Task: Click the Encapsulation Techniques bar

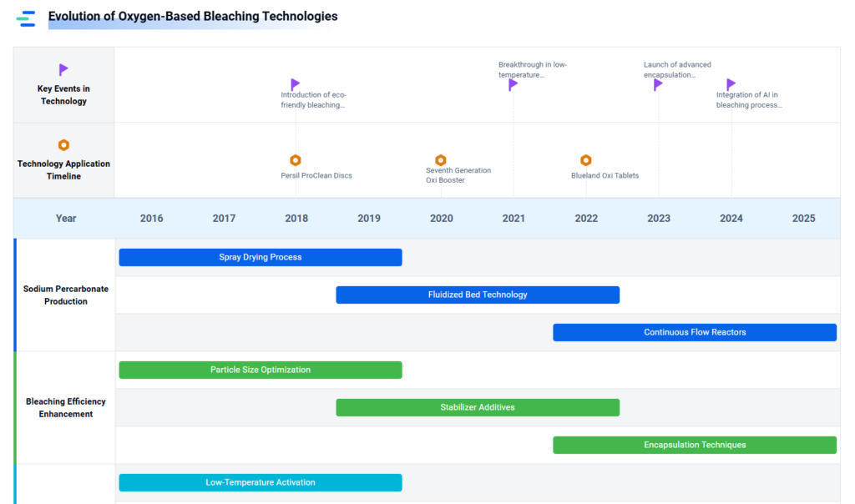Action: click(x=695, y=445)
